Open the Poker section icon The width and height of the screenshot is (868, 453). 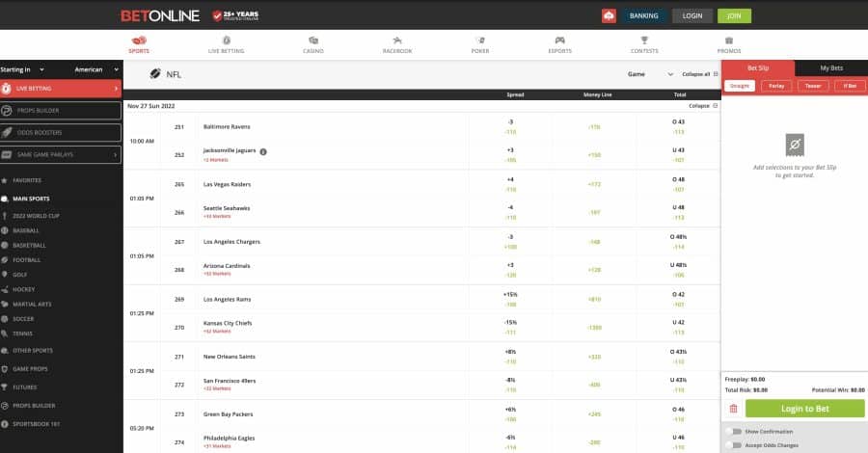[x=480, y=40]
